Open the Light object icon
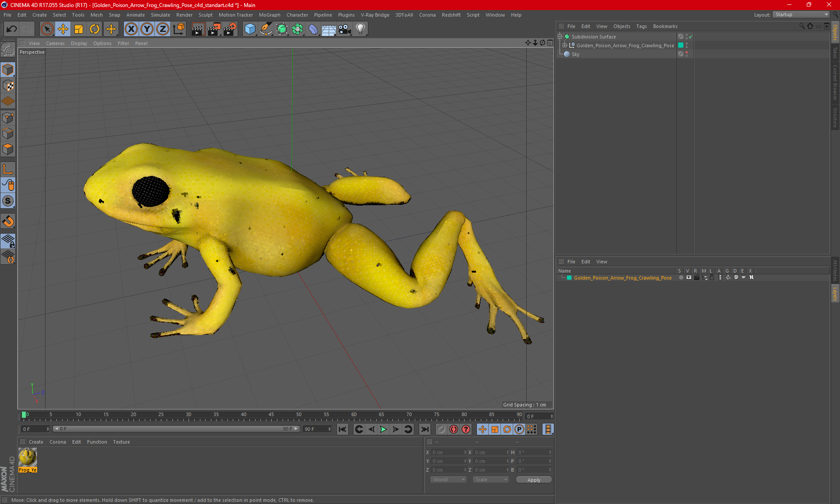Image resolution: width=840 pixels, height=504 pixels. coord(360,29)
